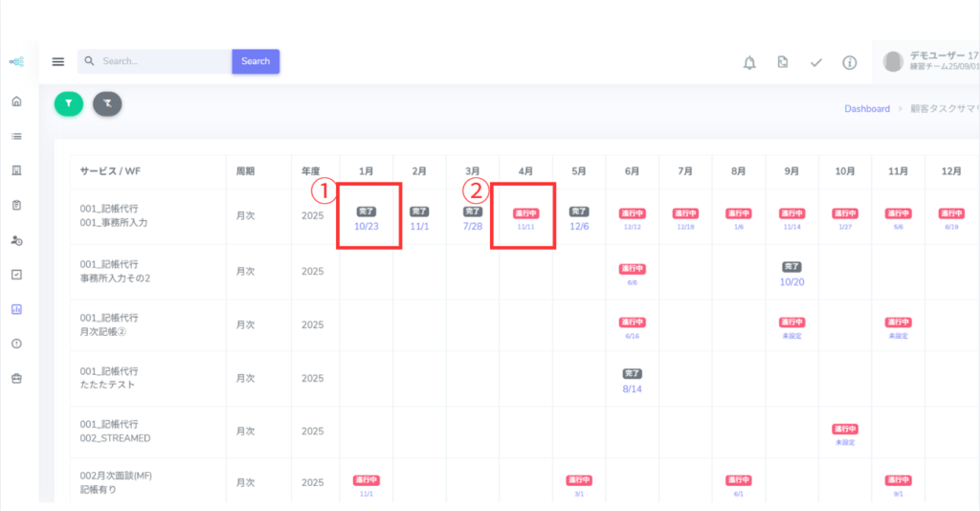Viewport: 980px width, 511px height.
Task: Open the list icon in sidebar
Action: pyautogui.click(x=16, y=136)
